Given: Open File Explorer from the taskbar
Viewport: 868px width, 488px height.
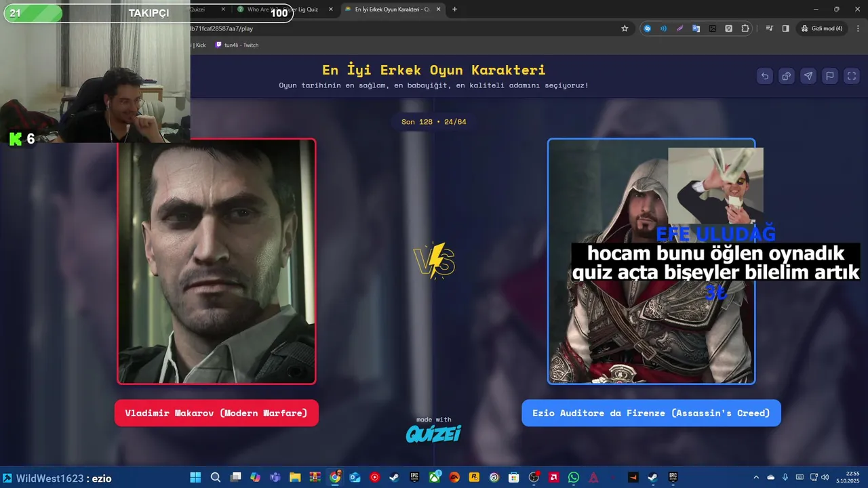Looking at the screenshot, I should coord(295,477).
